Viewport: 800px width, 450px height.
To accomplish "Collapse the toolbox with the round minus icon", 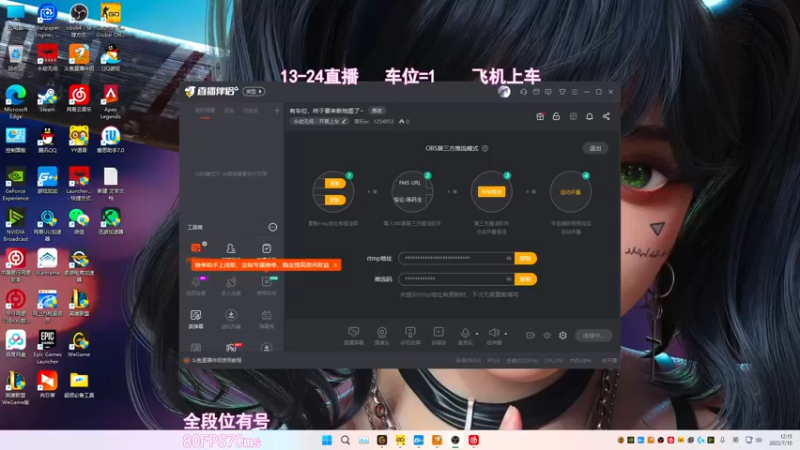I will tap(273, 227).
